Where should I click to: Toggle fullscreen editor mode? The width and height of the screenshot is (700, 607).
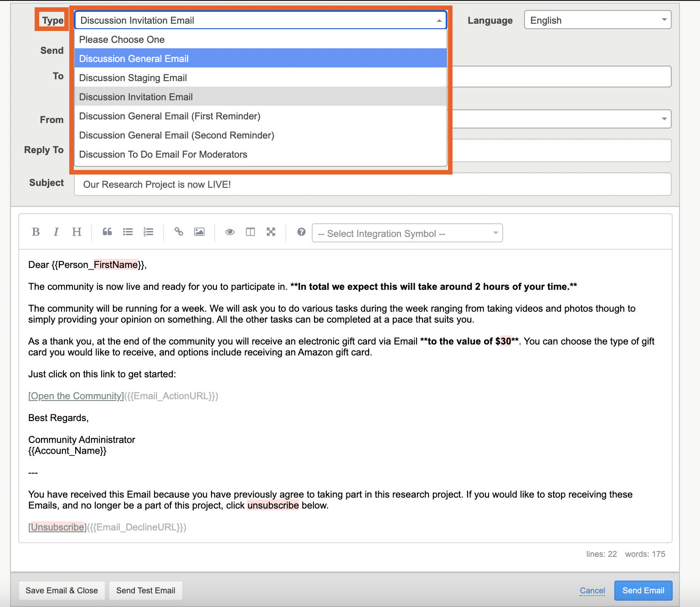271,232
